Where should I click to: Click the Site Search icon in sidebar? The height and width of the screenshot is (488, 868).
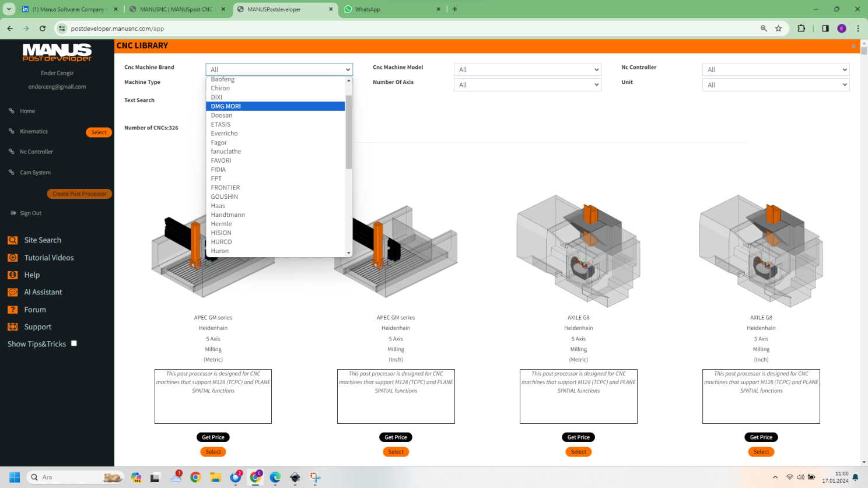[x=13, y=240]
